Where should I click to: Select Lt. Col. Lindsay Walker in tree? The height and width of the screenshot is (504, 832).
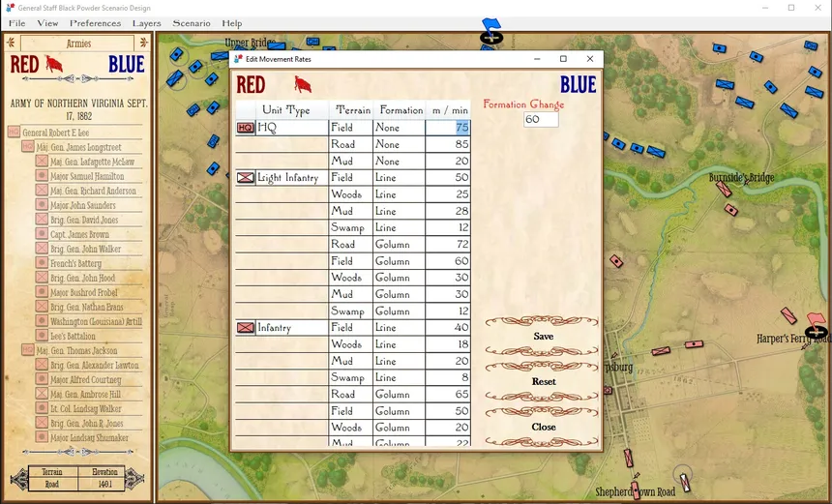tap(86, 408)
